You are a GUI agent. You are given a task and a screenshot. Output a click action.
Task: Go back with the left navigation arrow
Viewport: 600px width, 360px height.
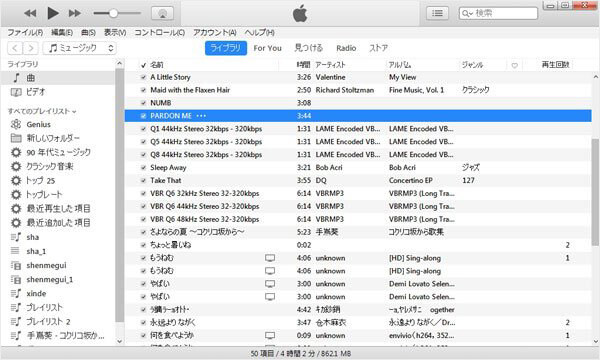tap(15, 48)
